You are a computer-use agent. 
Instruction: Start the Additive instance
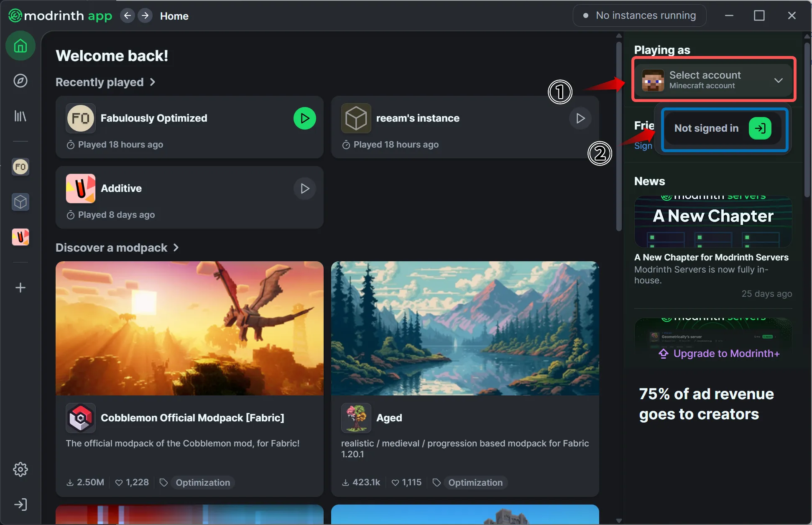[x=304, y=189]
